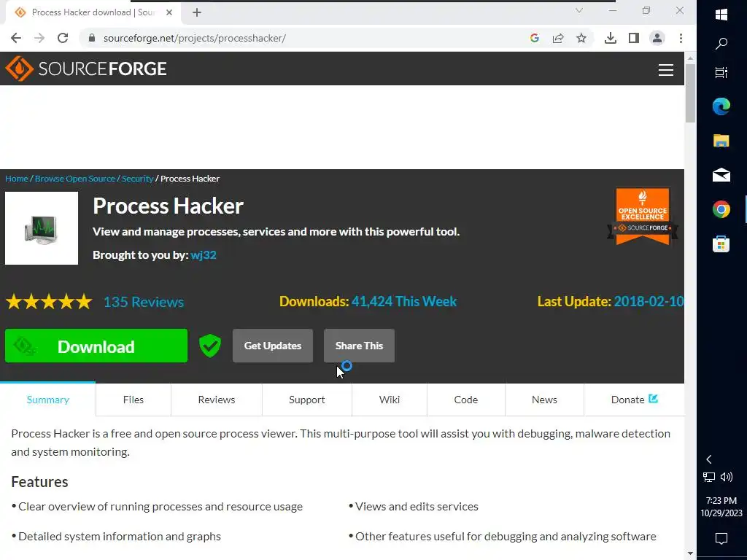Close the Process Hacker download tab

169,12
